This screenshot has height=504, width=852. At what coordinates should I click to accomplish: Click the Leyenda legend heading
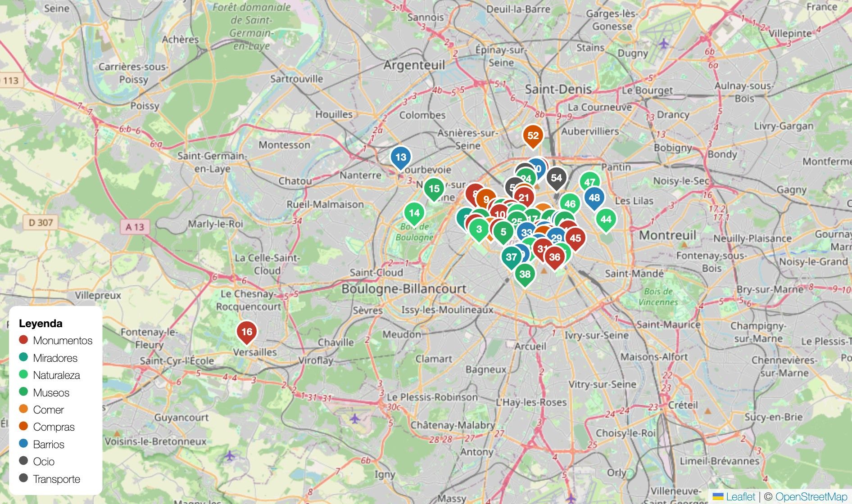pos(41,324)
